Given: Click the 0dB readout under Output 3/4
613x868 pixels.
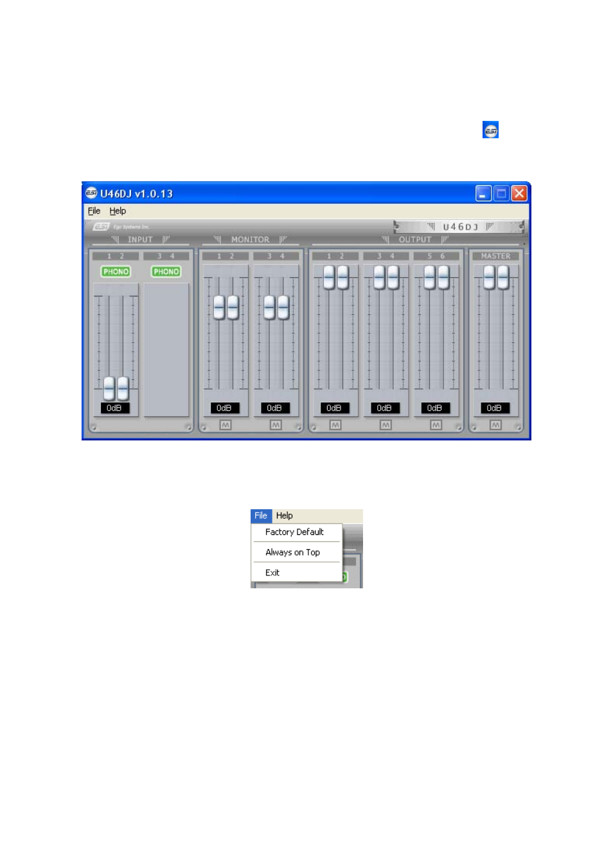Looking at the screenshot, I should (x=386, y=408).
